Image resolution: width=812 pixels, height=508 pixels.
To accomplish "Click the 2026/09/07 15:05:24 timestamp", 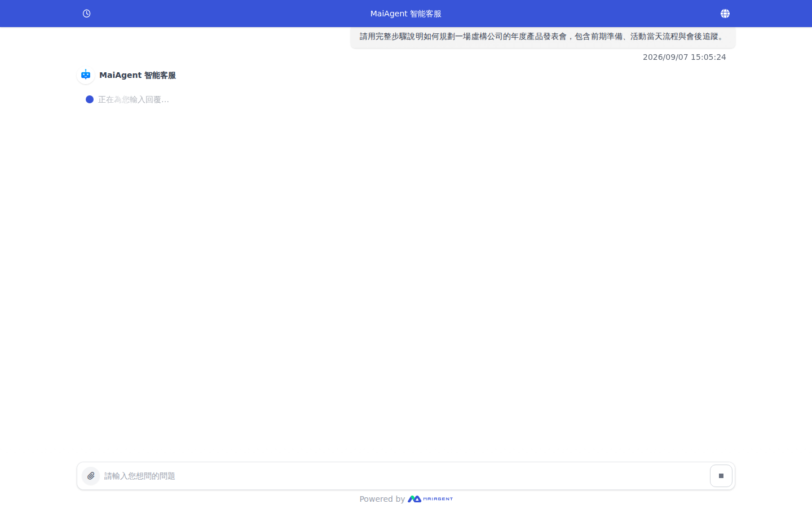I will pos(685,57).
